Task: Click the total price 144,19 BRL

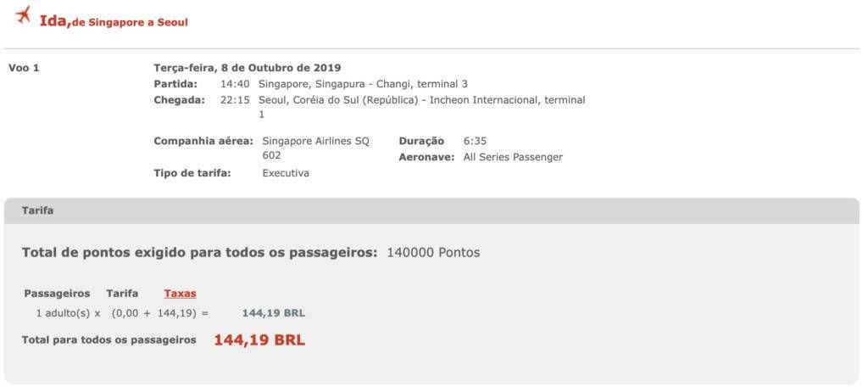Action: pos(259,339)
